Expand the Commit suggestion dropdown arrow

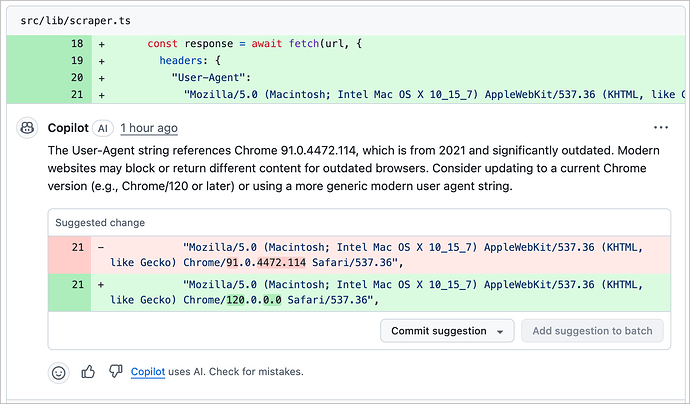[500, 332]
